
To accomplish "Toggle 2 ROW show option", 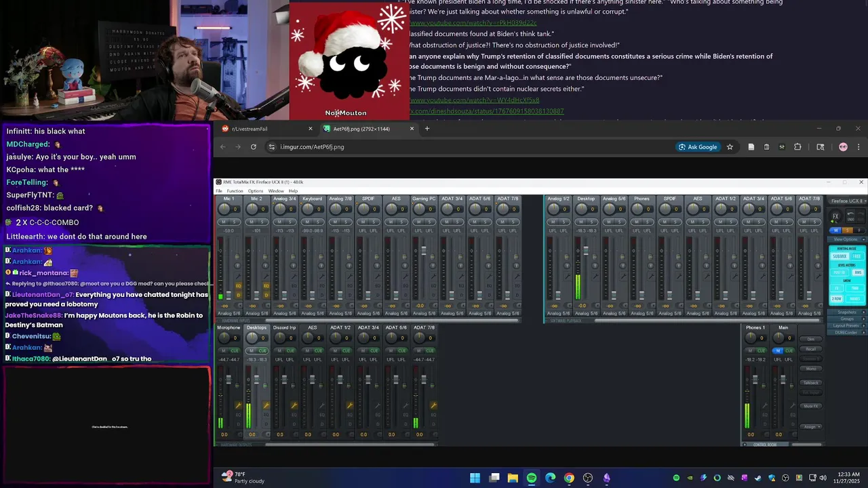I will click(x=837, y=298).
